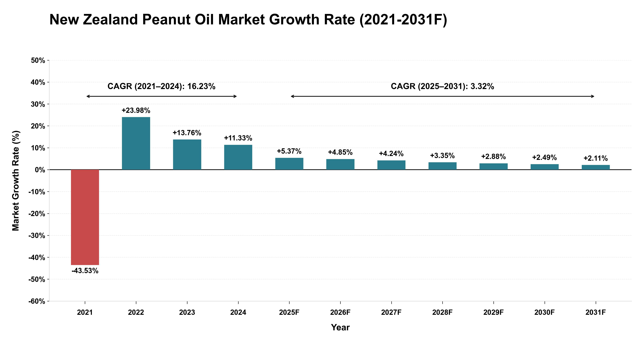Click the '30%' y-axis tick label
Image resolution: width=644 pixels, height=342 pixels.
coord(38,104)
